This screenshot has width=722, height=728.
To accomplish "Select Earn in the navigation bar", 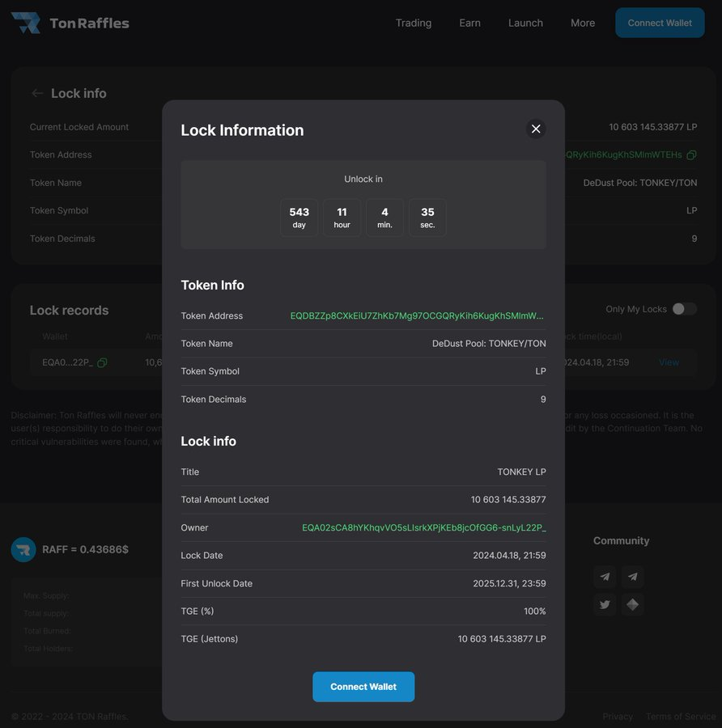I will [469, 23].
